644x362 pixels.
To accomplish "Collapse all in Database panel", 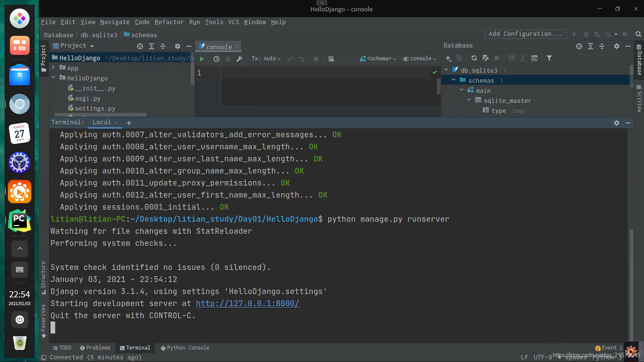I will point(602,46).
